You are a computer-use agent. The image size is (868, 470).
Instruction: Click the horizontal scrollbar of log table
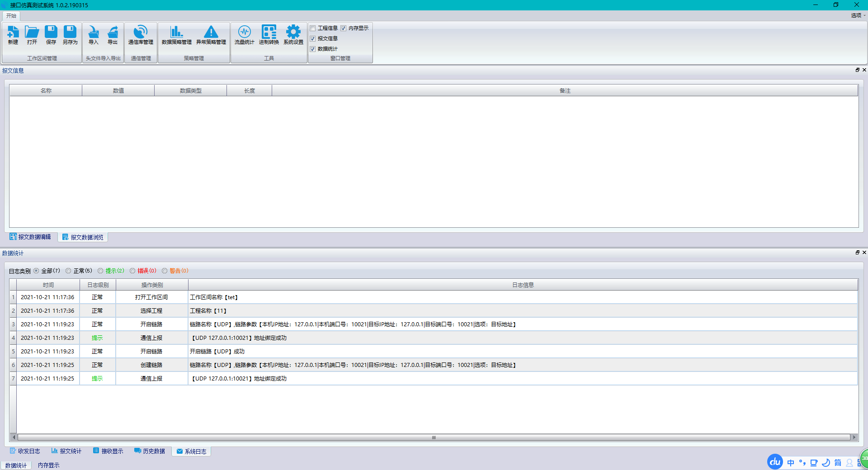click(x=433, y=437)
